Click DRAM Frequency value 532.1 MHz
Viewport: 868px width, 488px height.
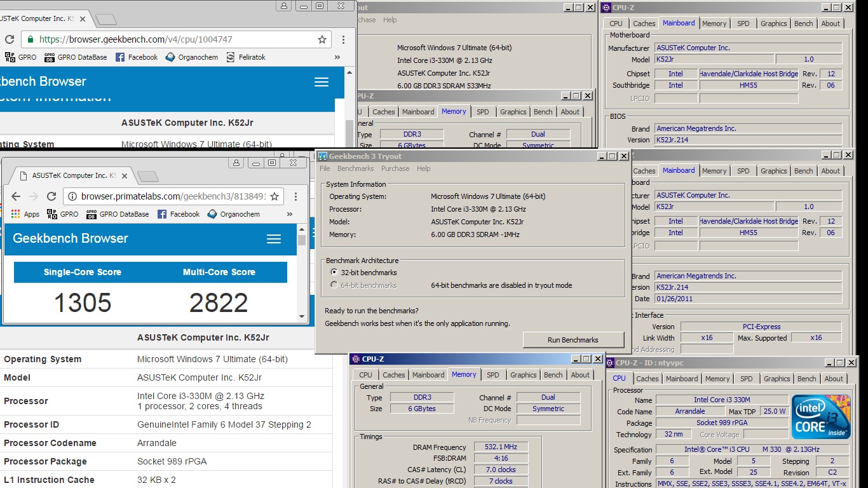click(x=501, y=447)
